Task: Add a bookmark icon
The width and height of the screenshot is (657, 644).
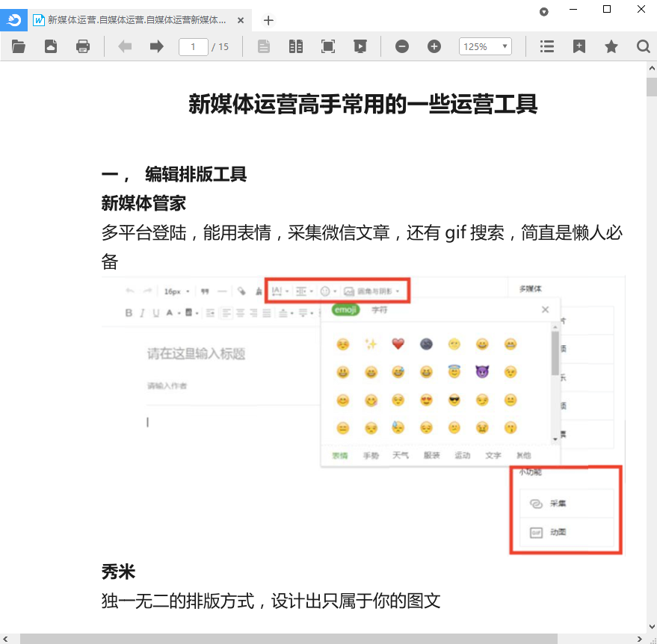Action: point(579,46)
